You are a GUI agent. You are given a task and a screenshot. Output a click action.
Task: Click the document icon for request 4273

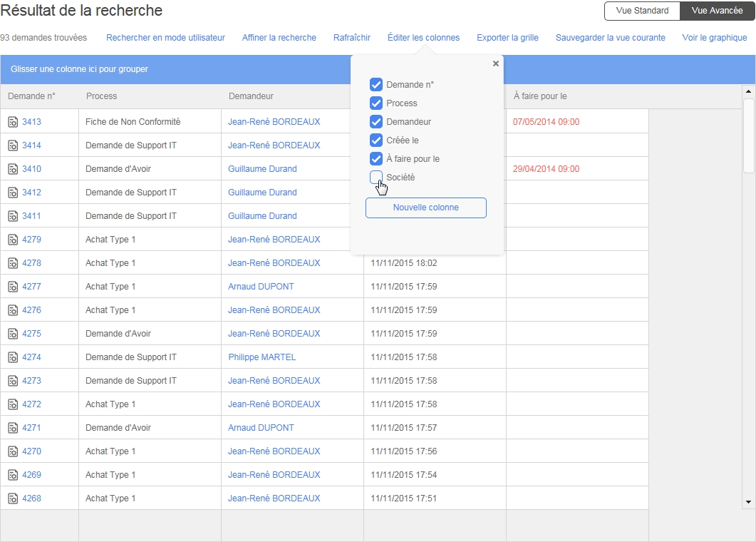point(13,381)
